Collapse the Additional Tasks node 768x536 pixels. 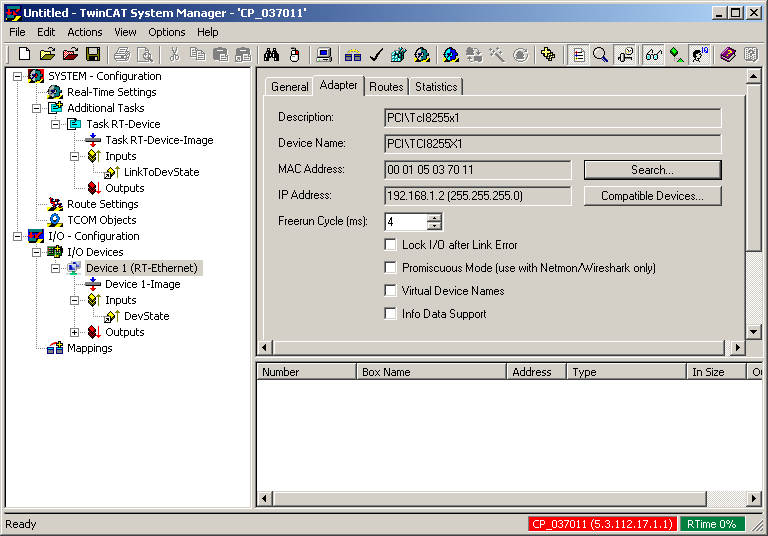click(x=37, y=108)
